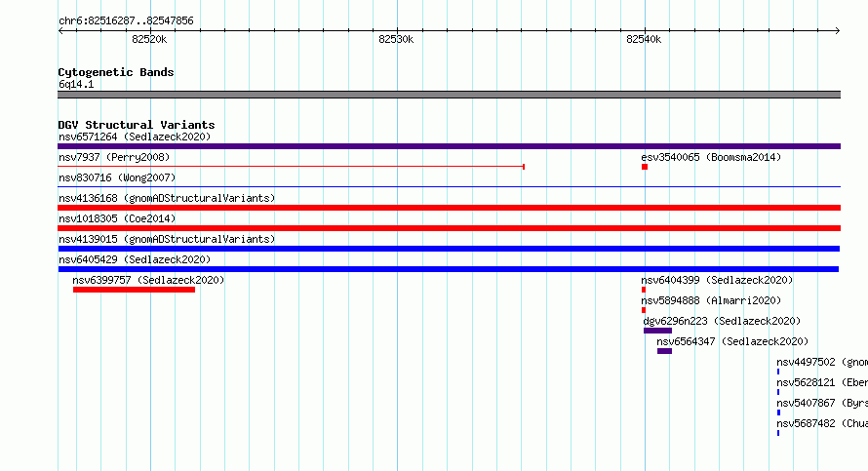This screenshot has height=471, width=868.
Task: Click the chr6:82516287..82547856 region label
Action: pyautogui.click(x=126, y=20)
